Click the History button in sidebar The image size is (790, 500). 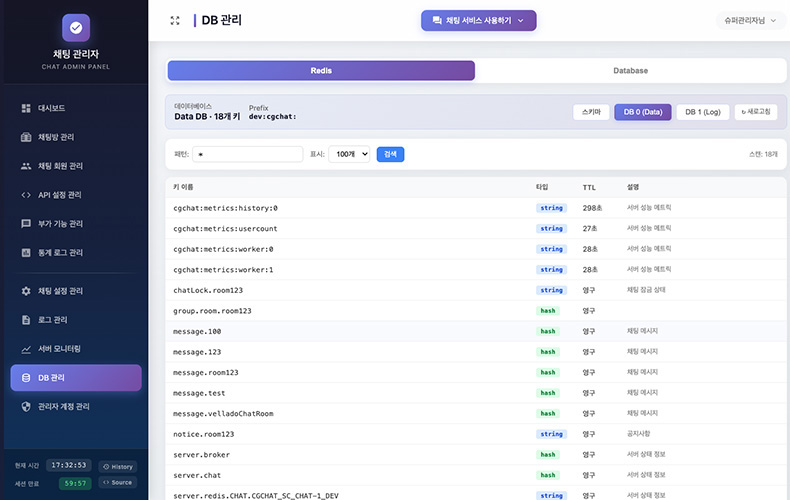coord(118,467)
